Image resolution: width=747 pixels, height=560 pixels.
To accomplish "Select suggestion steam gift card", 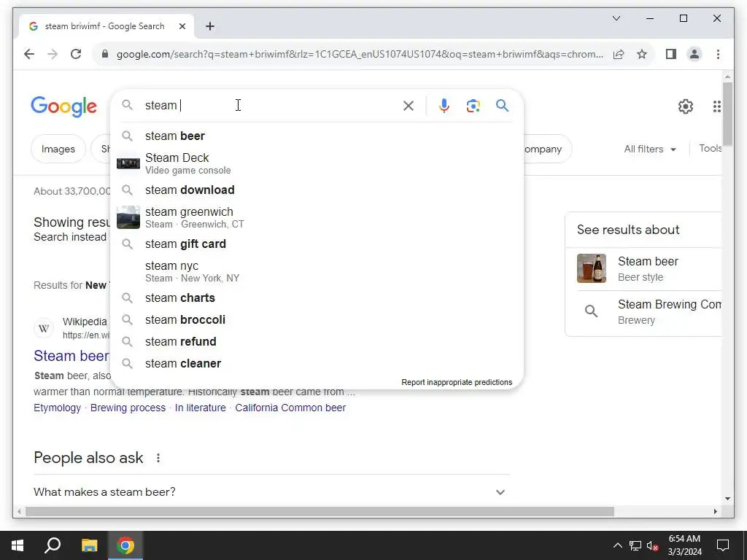I will 317,244.
